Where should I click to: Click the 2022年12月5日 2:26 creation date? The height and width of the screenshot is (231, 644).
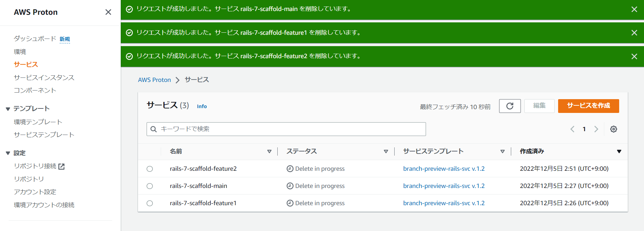(x=564, y=203)
